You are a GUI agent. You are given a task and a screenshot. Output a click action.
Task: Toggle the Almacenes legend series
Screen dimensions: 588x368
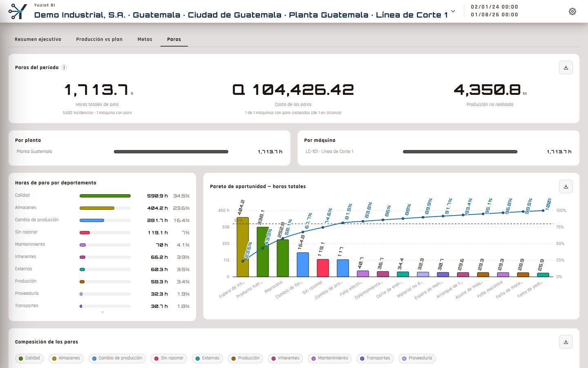(66, 358)
